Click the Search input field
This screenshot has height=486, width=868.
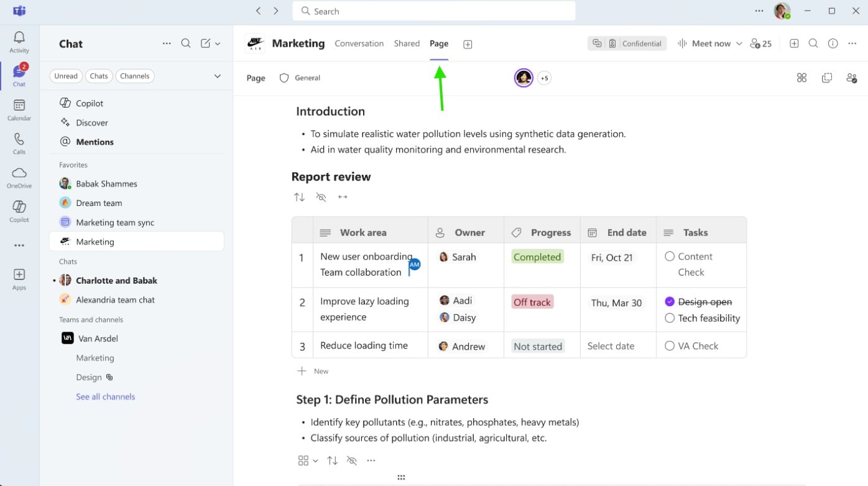434,11
